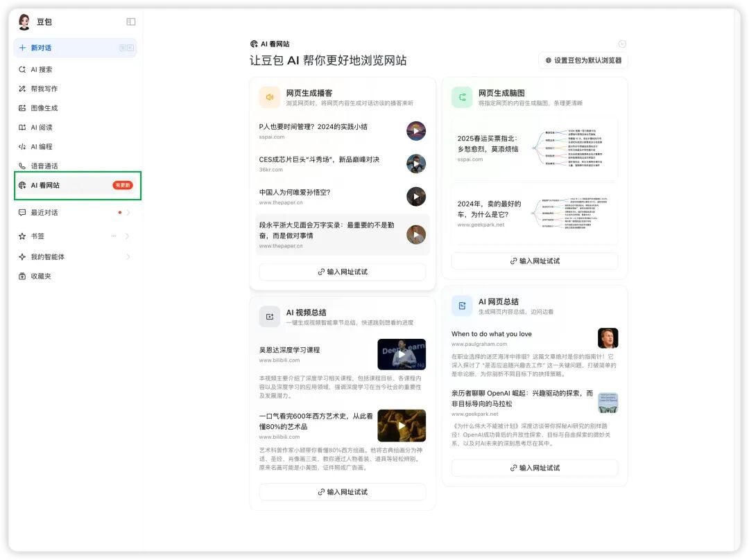
Task: Click the 收藏夹 box icon
Action: (x=22, y=276)
